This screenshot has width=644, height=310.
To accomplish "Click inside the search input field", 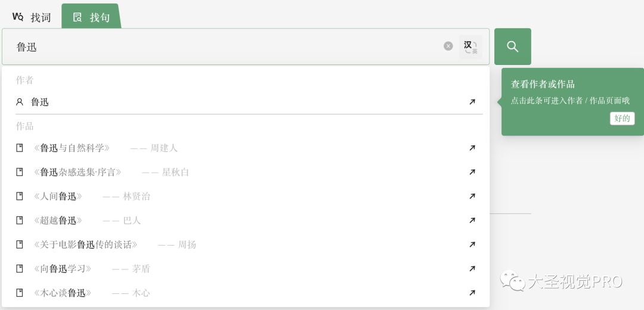I will (227, 46).
